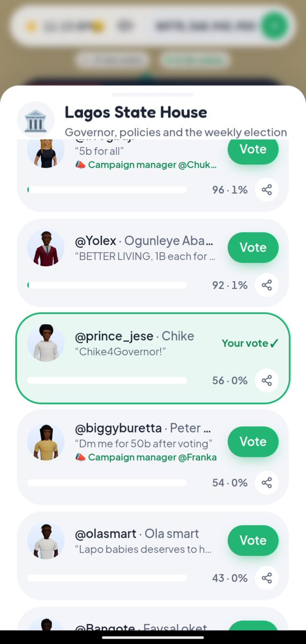This screenshot has height=644, width=306.
Task: Vote for @Yolex
Action: (253, 247)
